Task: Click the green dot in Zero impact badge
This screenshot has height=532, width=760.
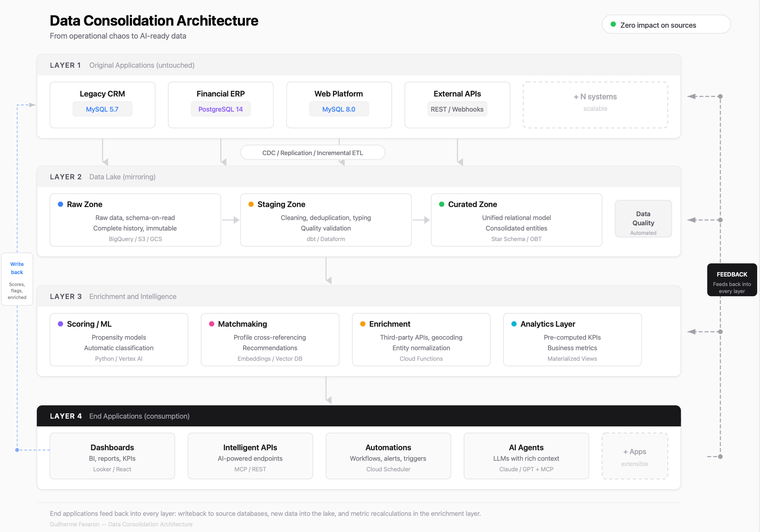Action: [x=613, y=24]
